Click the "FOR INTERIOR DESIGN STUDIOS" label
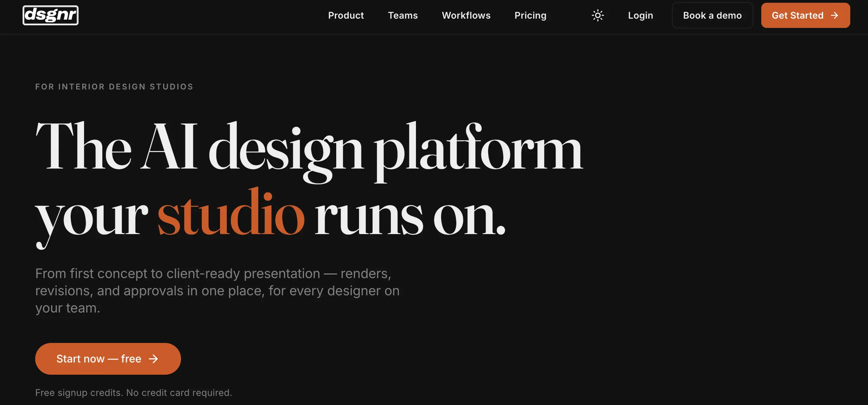This screenshot has width=868, height=405. (114, 87)
